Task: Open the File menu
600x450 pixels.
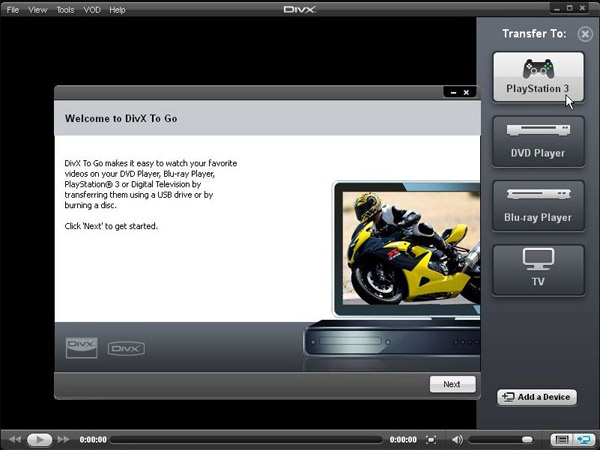Action: click(x=13, y=10)
